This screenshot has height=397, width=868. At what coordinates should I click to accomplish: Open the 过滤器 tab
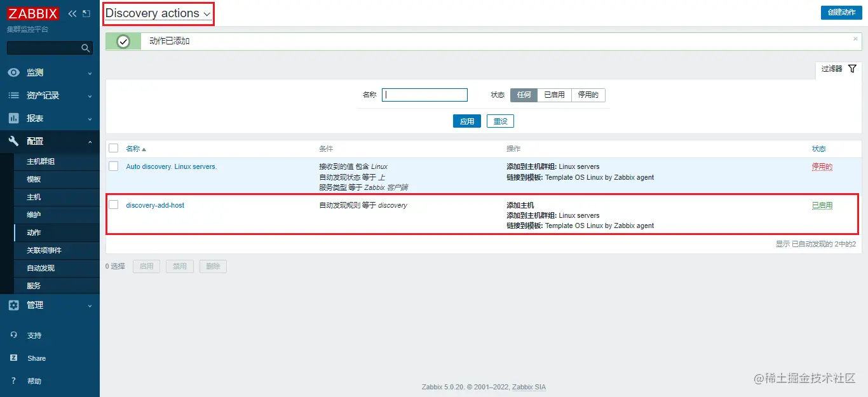[x=839, y=69]
